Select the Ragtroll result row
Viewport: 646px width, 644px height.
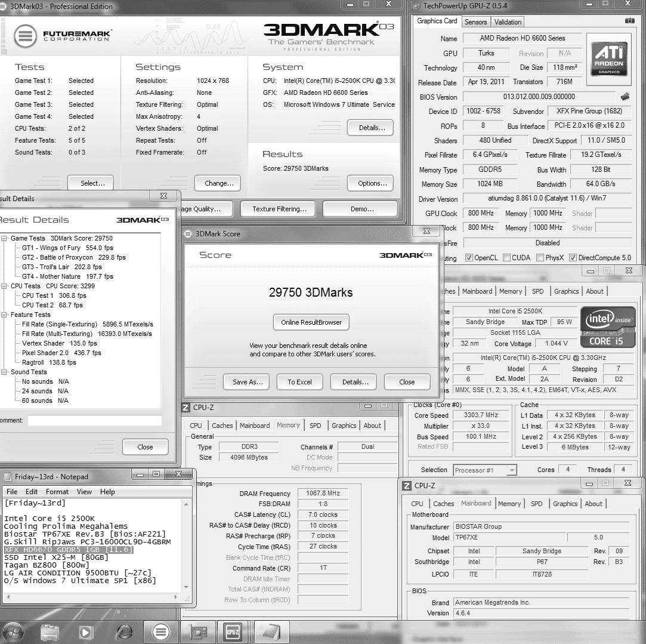pos(49,362)
